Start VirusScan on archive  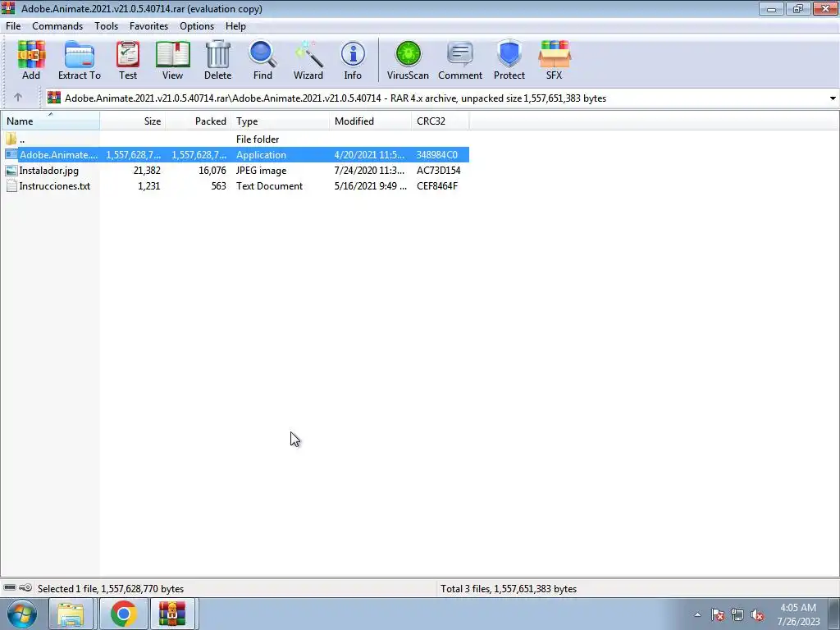[x=408, y=60]
